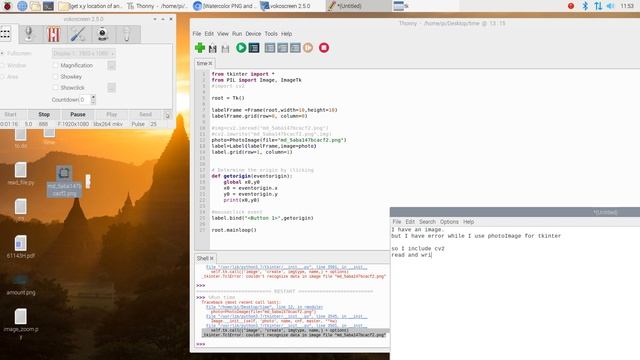
Task: Click network arrows icon in system tray
Action: pos(598,6)
